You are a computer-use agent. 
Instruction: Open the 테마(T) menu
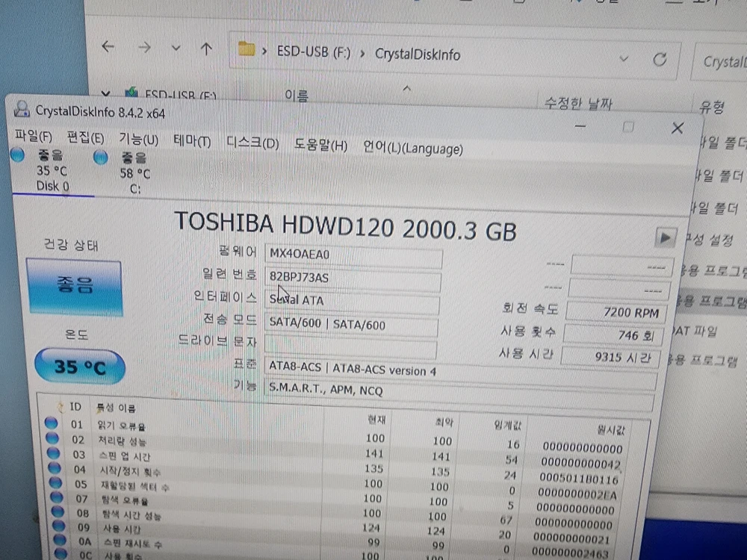coord(192,141)
